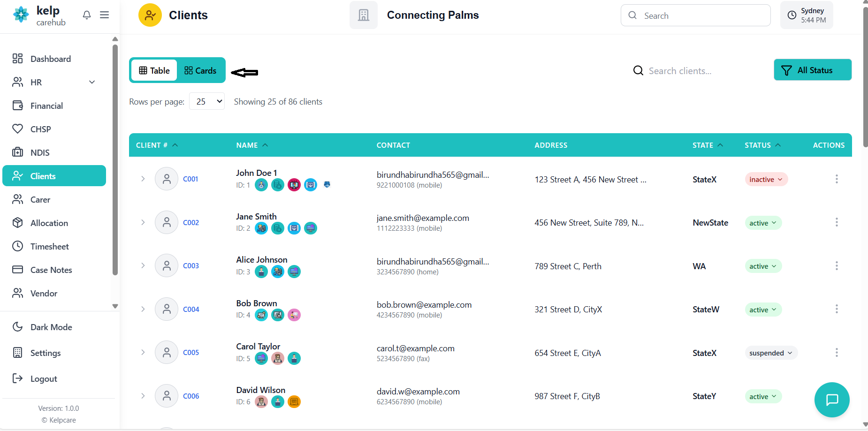Click Jane Smith's profile avatar icon
The image size is (868, 431).
[x=167, y=222]
